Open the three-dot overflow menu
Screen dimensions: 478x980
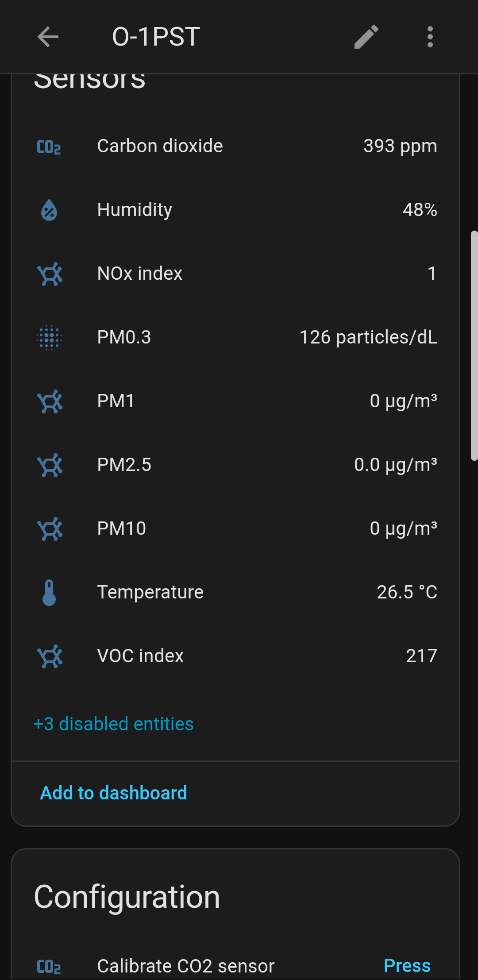coord(430,37)
